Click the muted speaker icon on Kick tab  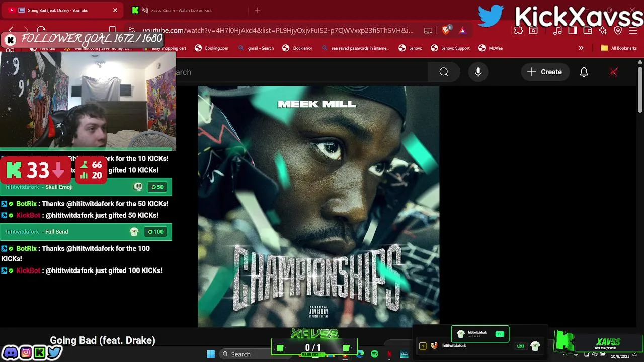click(x=145, y=10)
